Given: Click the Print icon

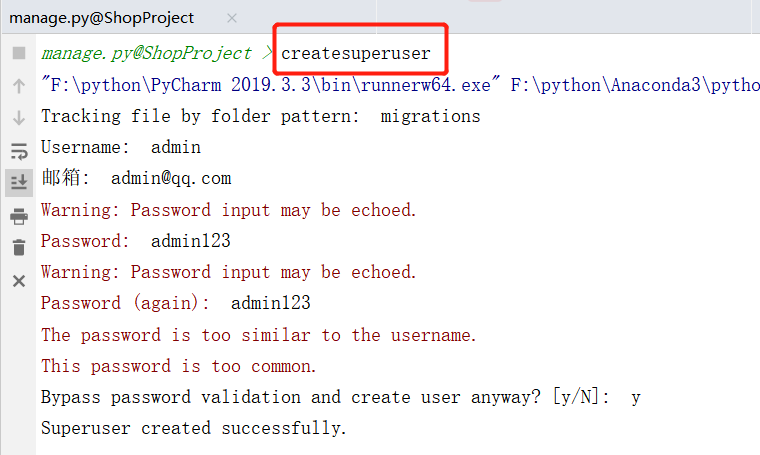Looking at the screenshot, I should tap(19, 216).
